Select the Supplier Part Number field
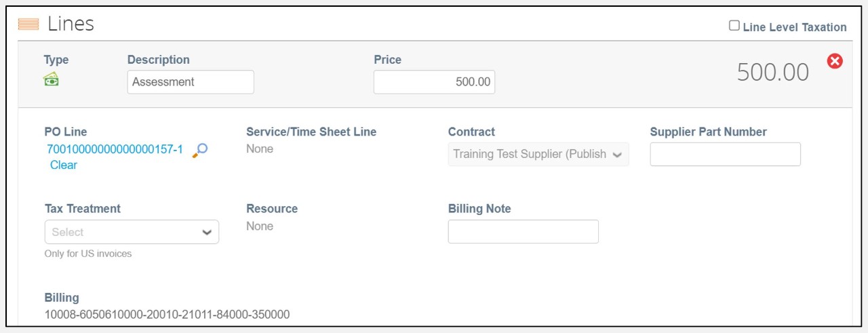Viewport: 868px width, 333px height. [725, 154]
